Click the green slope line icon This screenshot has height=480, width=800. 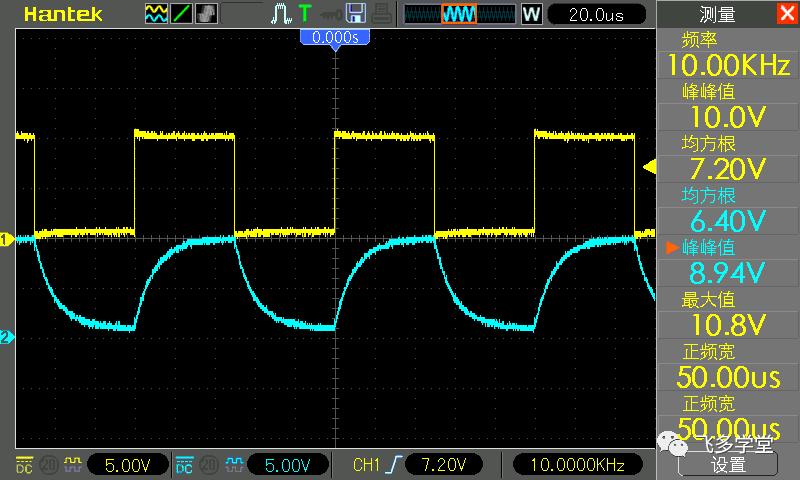click(x=181, y=14)
